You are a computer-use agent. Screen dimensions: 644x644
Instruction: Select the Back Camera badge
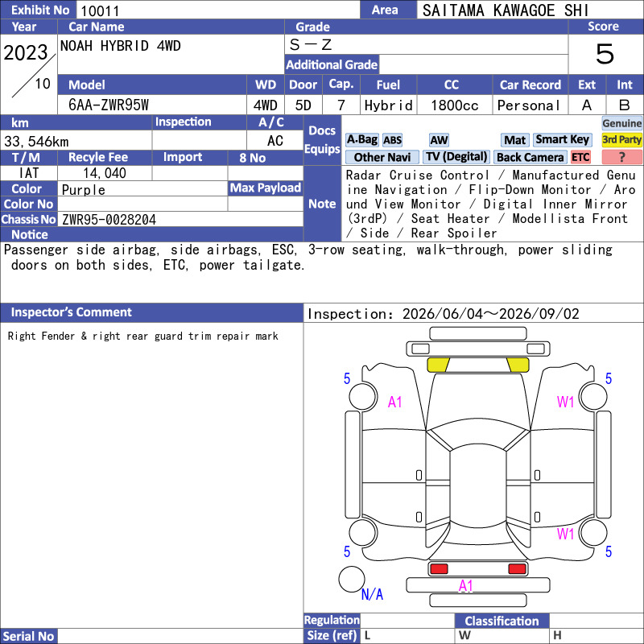click(530, 157)
